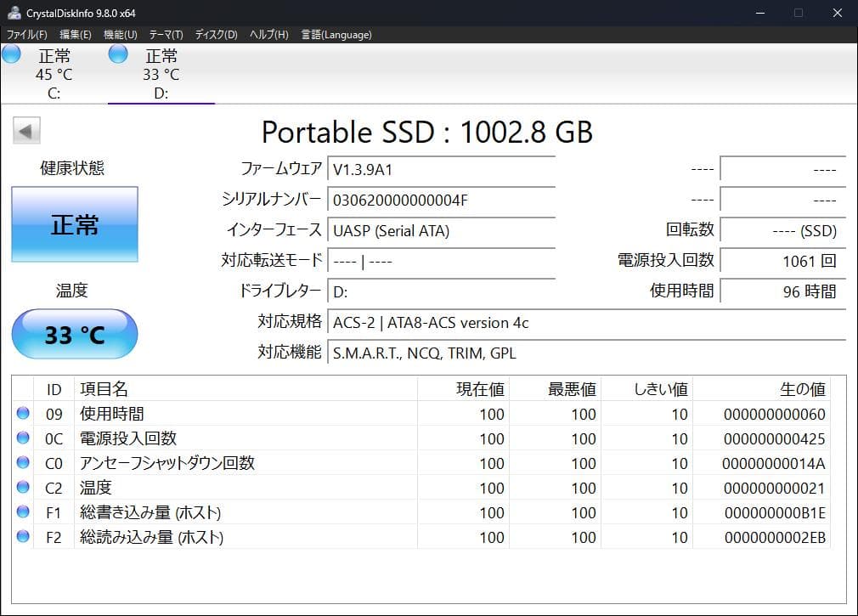Select the アンセーフシャットダウン回数 row
Image resolution: width=858 pixels, height=616 pixels.
click(421, 463)
